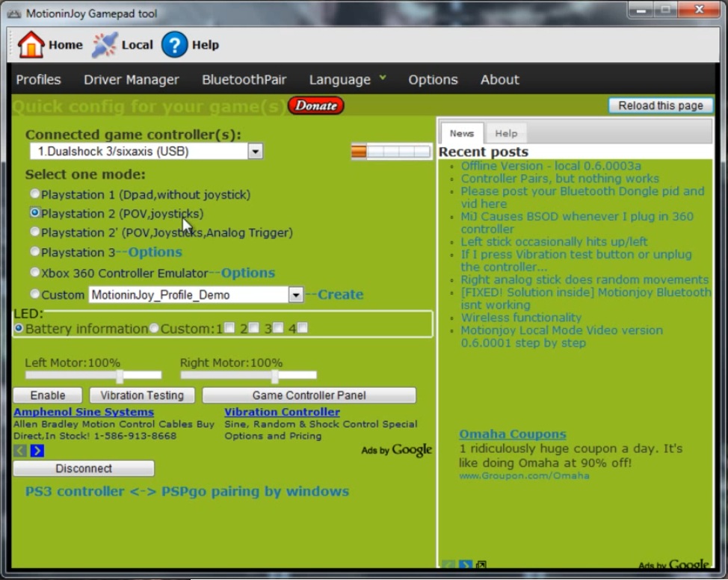Click the MotioninJoy title bar app icon

[14, 13]
